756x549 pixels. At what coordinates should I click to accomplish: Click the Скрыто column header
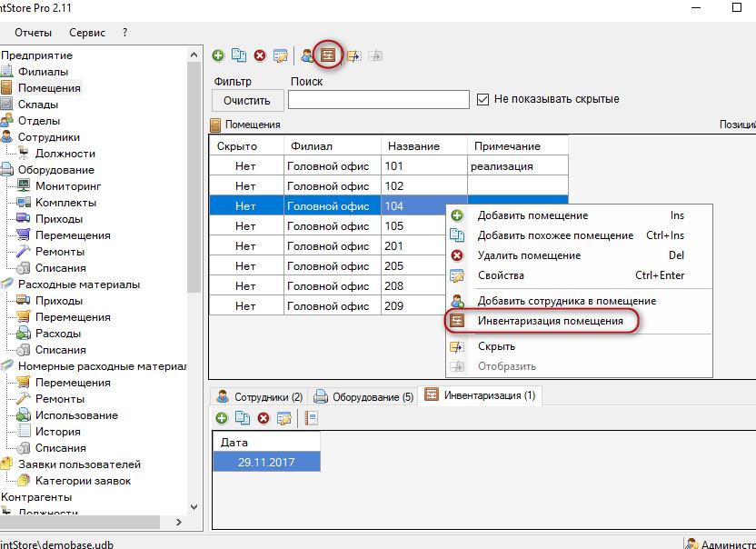246,145
